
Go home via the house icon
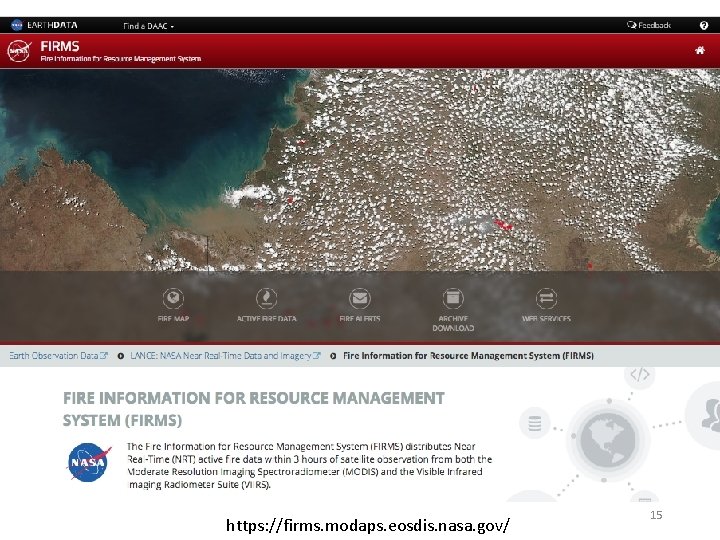tap(700, 50)
